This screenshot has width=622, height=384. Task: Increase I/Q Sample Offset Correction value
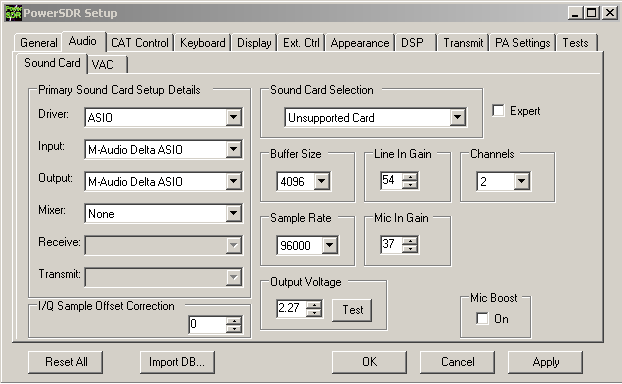click(234, 321)
